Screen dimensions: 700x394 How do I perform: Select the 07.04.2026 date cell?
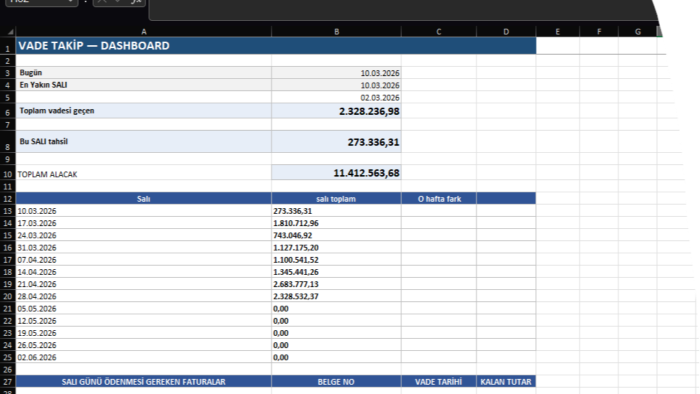pos(144,260)
